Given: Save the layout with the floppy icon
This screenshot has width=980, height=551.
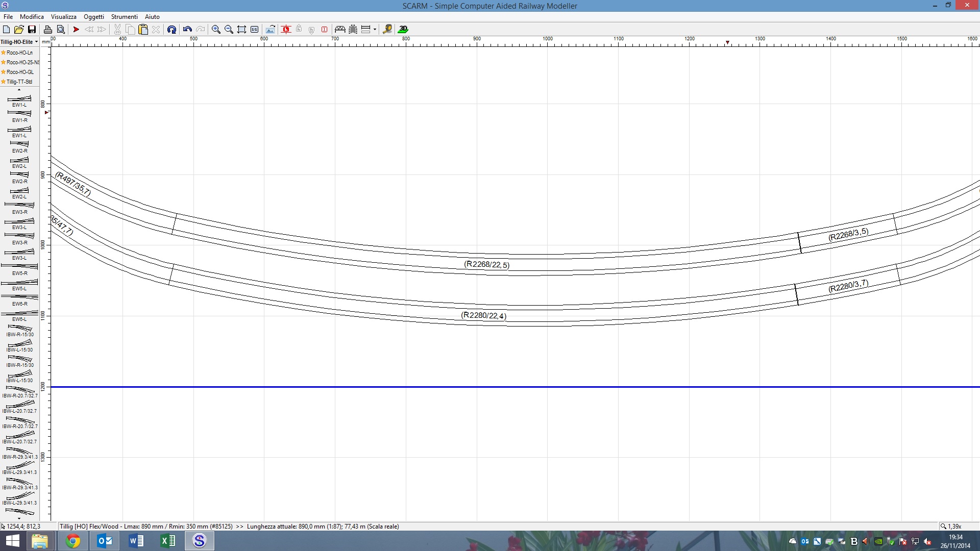Looking at the screenshot, I should pyautogui.click(x=32, y=30).
